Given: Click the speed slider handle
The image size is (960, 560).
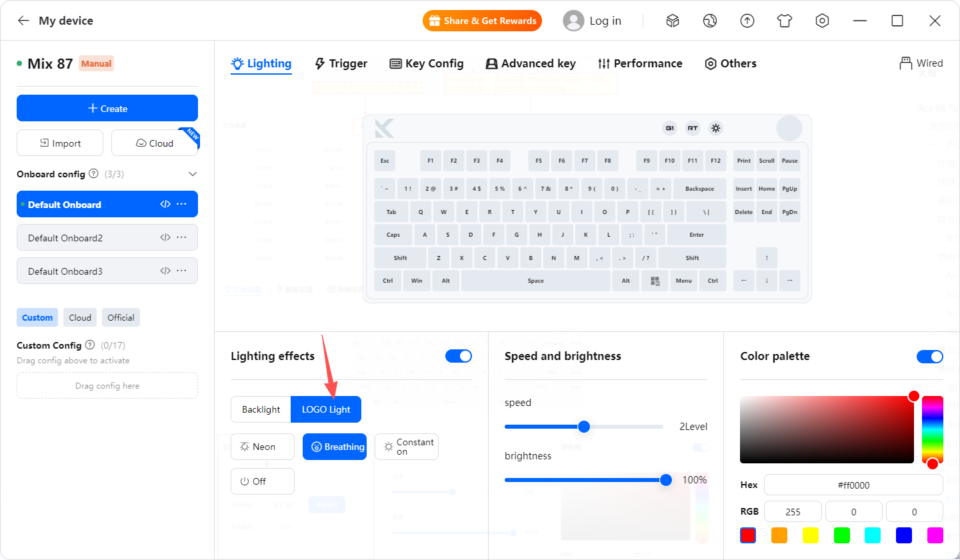Looking at the screenshot, I should [584, 427].
